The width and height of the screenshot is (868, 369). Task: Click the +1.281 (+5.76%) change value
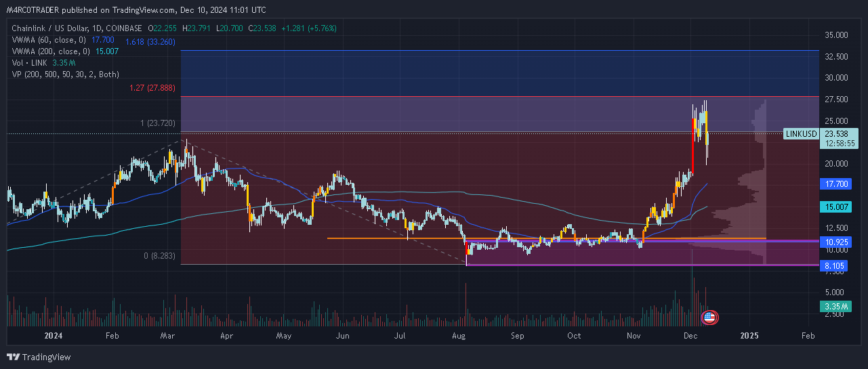coord(310,28)
